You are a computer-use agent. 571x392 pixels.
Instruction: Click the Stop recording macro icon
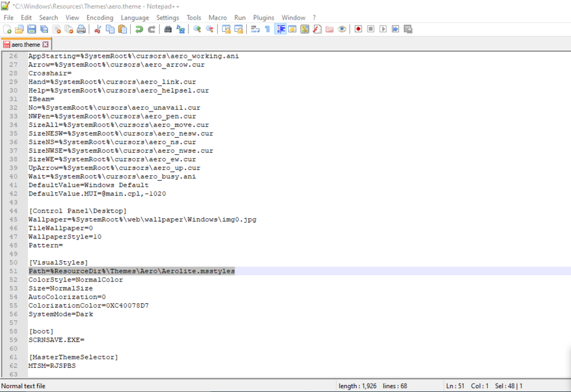371,29
